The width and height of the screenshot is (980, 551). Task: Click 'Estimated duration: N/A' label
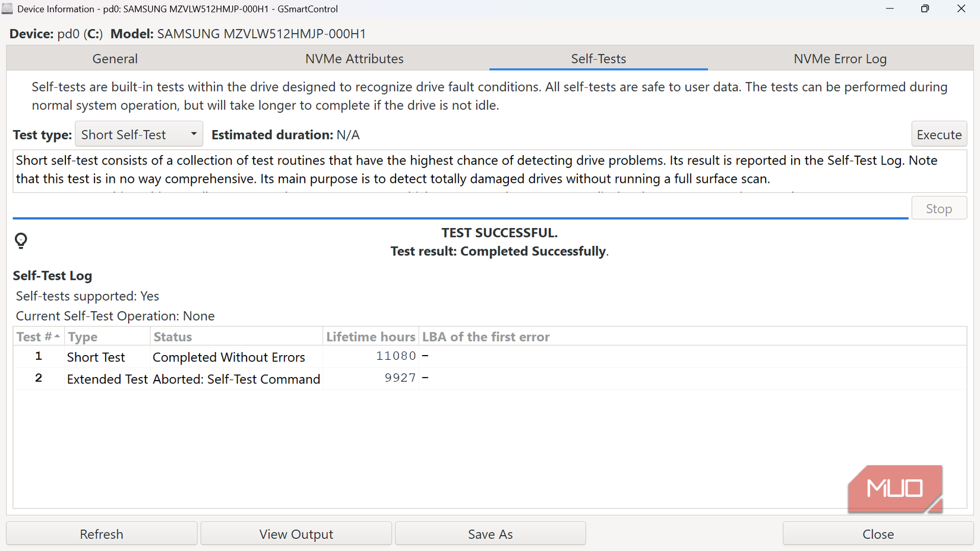(x=286, y=135)
